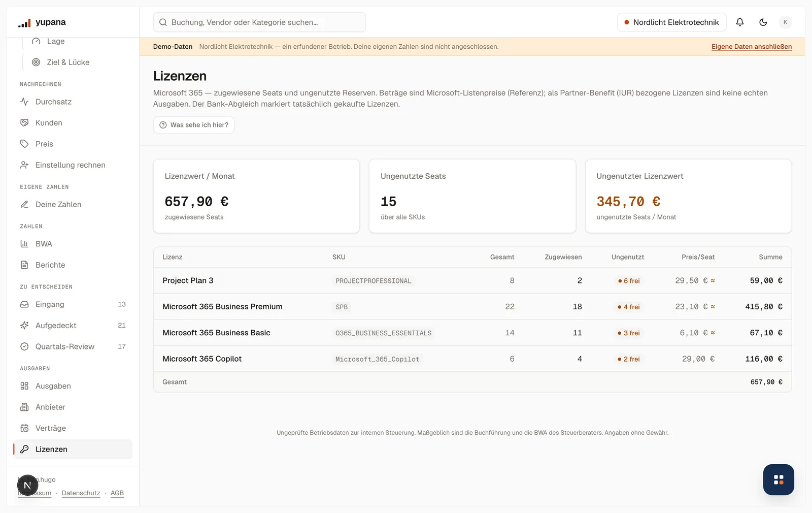Click the Microsoft 365 Business Basic row name
812x513 pixels.
tap(216, 333)
